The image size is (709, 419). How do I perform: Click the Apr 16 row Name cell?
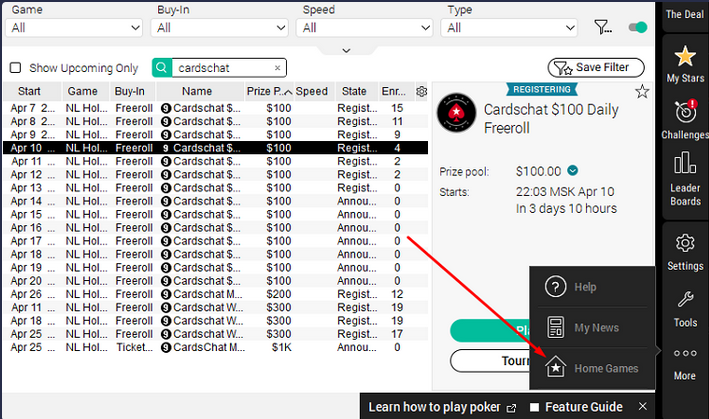pos(201,228)
